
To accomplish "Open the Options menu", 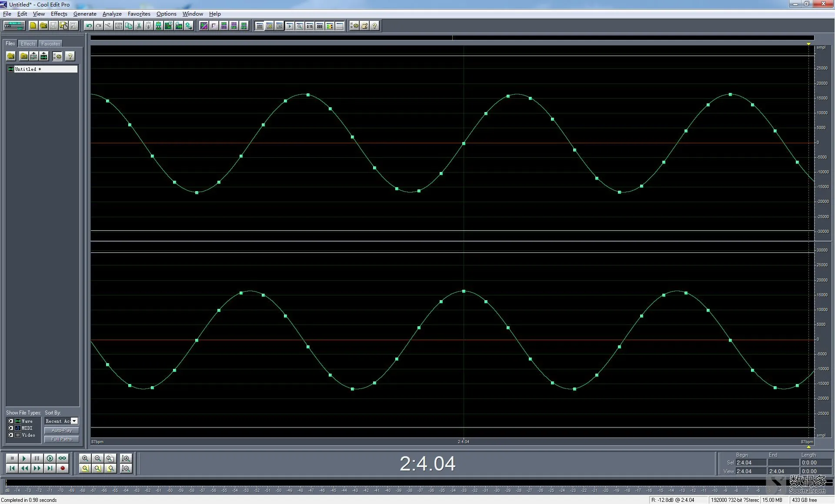I will click(167, 14).
